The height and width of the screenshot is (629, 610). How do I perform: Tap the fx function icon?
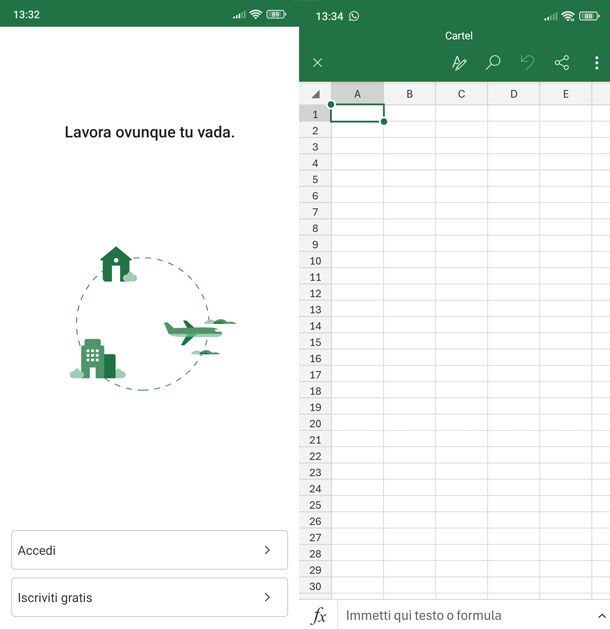319,615
